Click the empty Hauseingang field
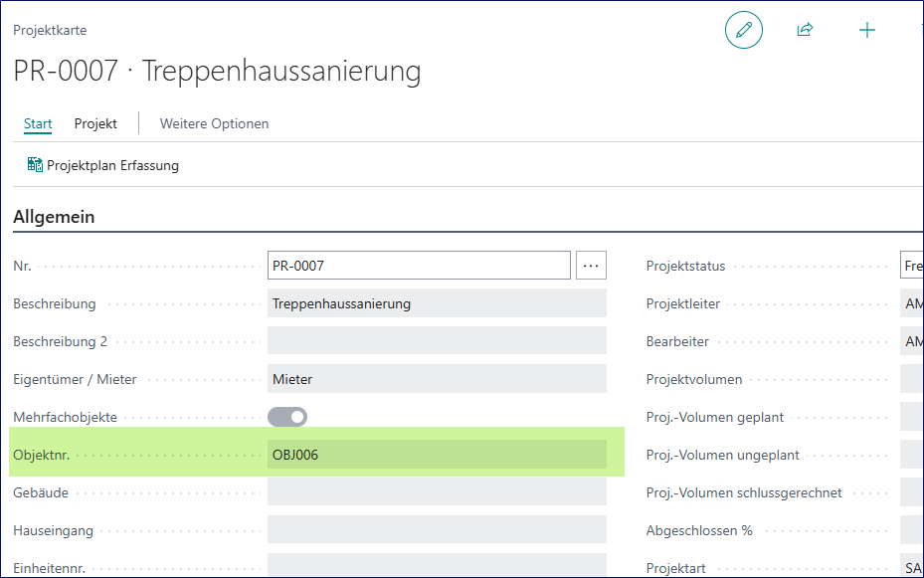Image resolution: width=924 pixels, height=578 pixels. [436, 530]
